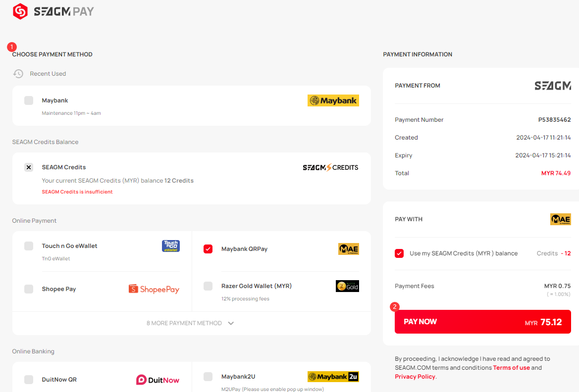Click the yellow Maybank logo
This screenshot has height=392, width=579.
click(x=333, y=100)
